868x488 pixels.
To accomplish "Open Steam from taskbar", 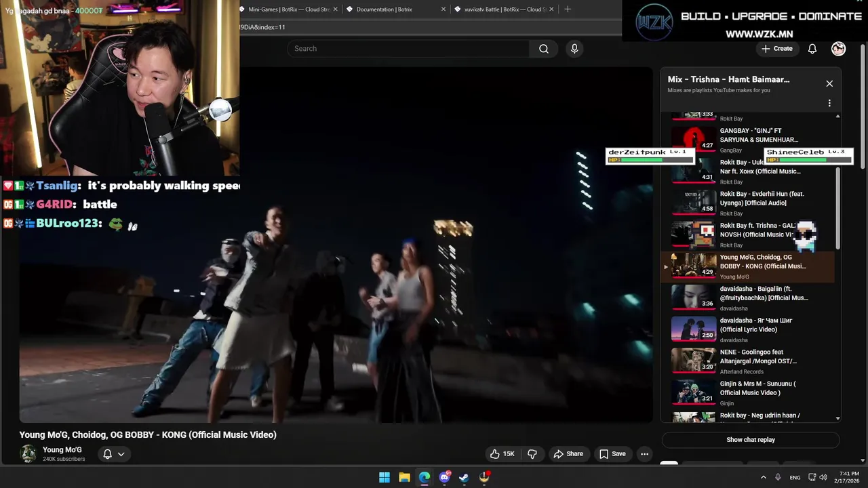I will click(x=464, y=477).
